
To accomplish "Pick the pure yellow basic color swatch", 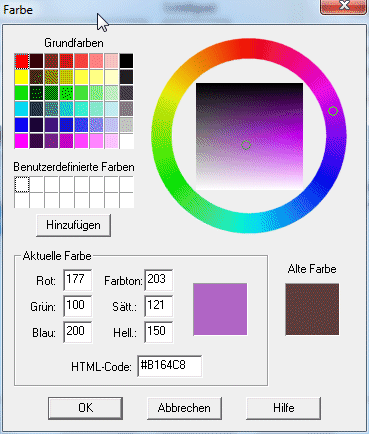I will [22, 77].
